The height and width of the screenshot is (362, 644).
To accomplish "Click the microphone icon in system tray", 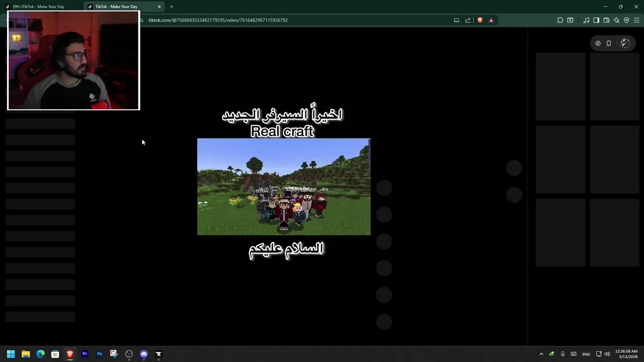I will click(x=562, y=354).
